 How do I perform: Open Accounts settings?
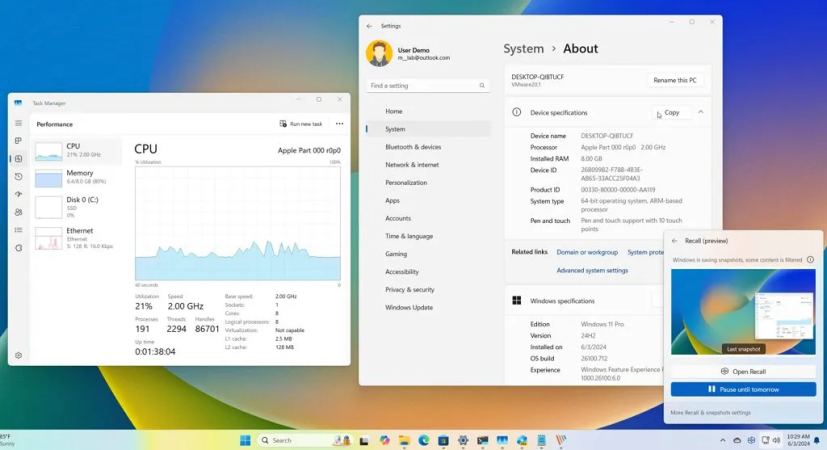point(427,218)
